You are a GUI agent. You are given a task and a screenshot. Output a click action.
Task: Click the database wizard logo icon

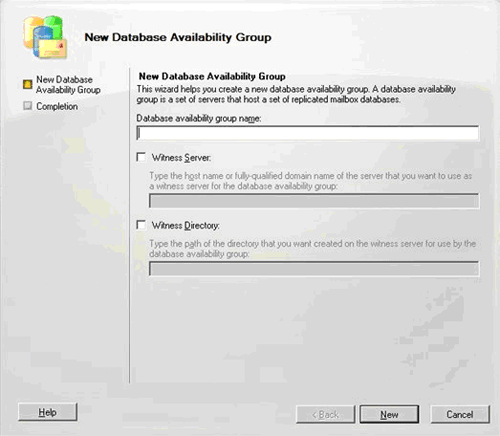pos(45,37)
